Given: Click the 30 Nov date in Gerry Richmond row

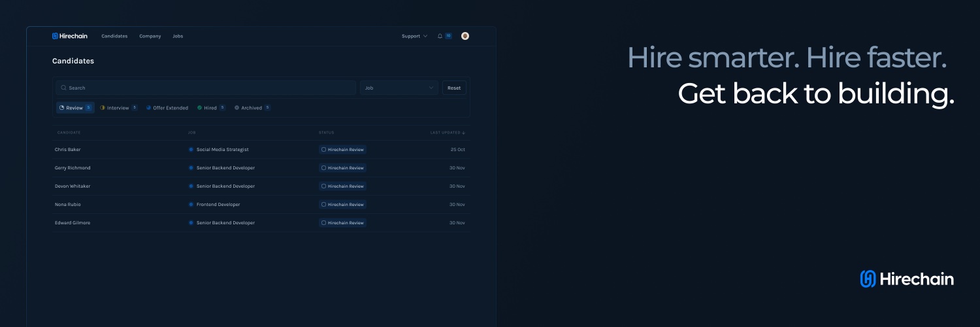Looking at the screenshot, I should (457, 168).
